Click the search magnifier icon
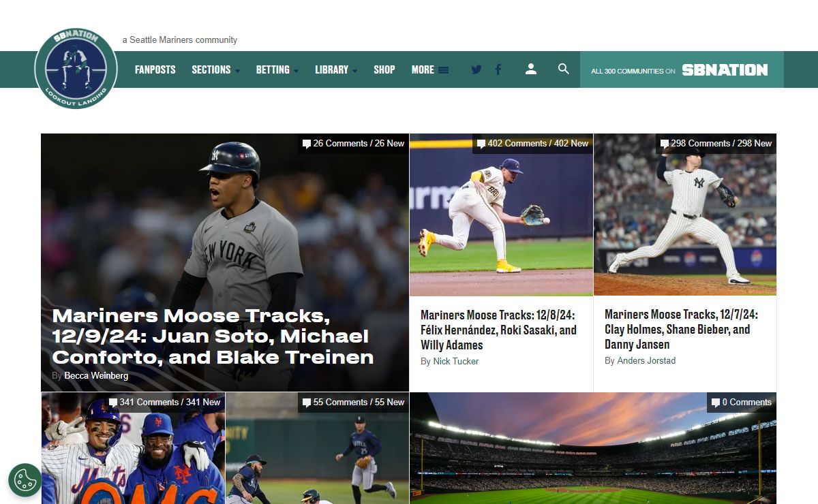818x504 pixels. tap(564, 69)
